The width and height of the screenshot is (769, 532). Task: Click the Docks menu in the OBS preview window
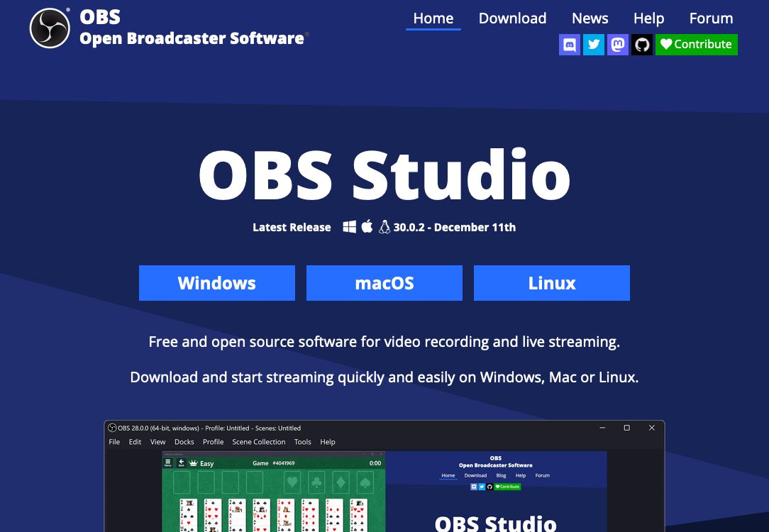(x=184, y=442)
